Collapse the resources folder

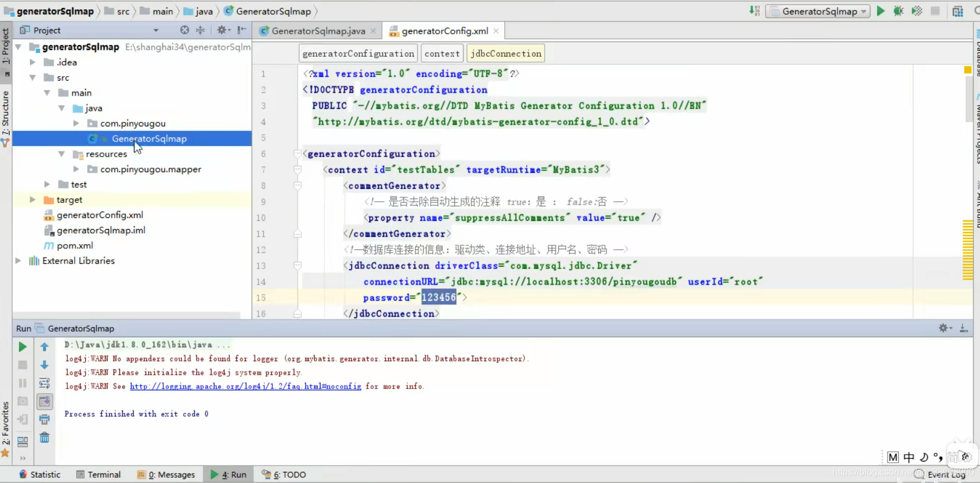pos(62,154)
